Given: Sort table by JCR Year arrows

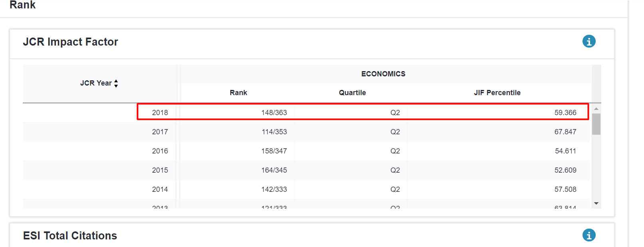Looking at the screenshot, I should (x=116, y=83).
